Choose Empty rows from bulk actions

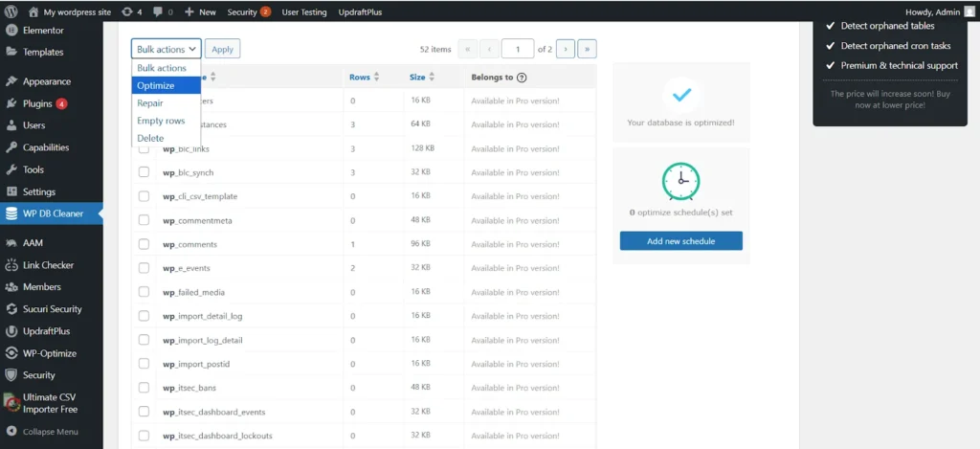point(167,121)
